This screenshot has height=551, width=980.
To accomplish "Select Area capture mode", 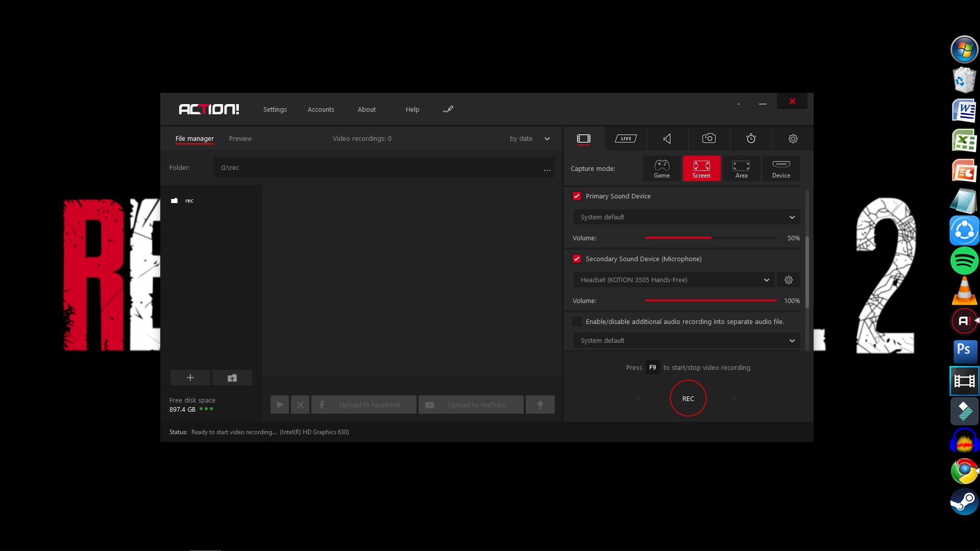I will pyautogui.click(x=741, y=168).
